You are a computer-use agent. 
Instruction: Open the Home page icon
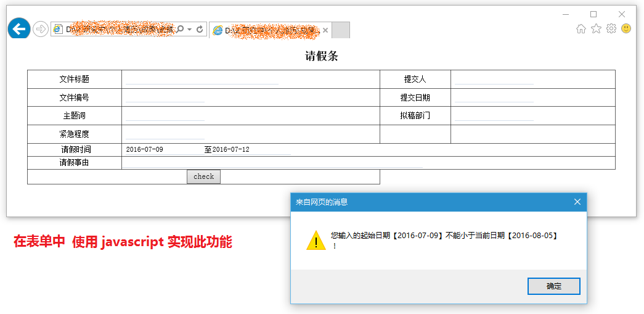pyautogui.click(x=581, y=28)
